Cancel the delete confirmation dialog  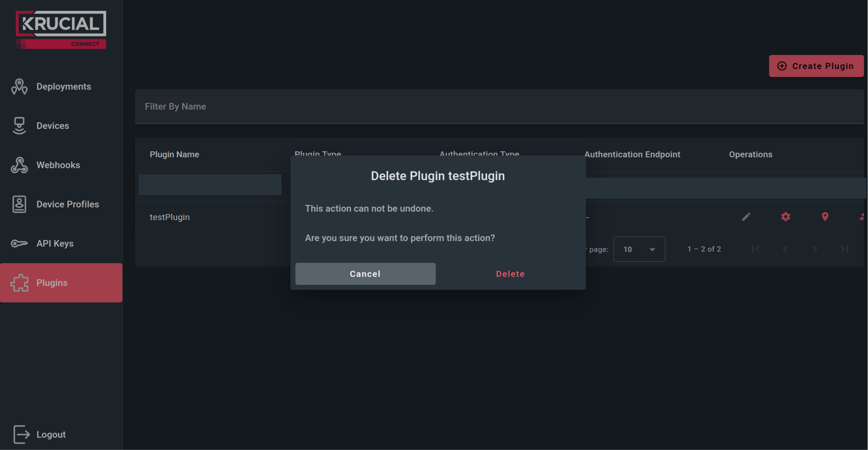(365, 274)
